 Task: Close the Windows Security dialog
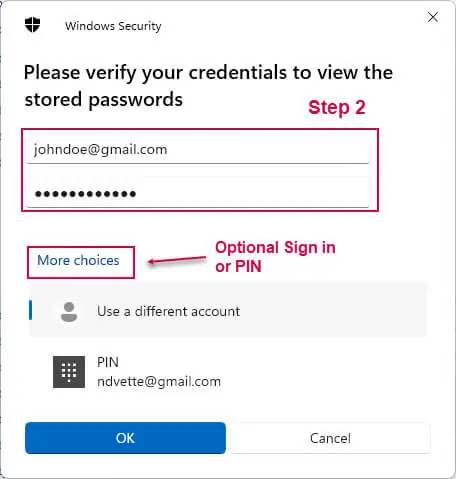click(433, 17)
